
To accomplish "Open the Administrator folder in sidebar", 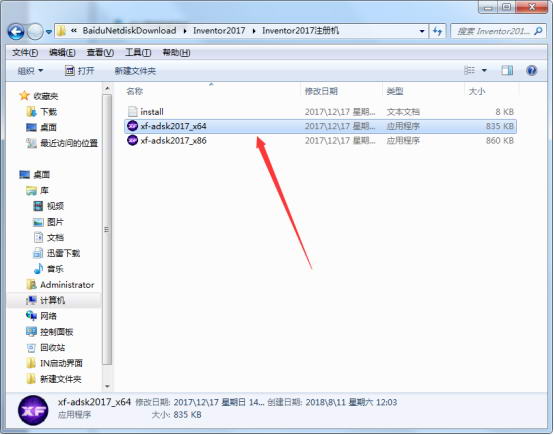I will [67, 285].
